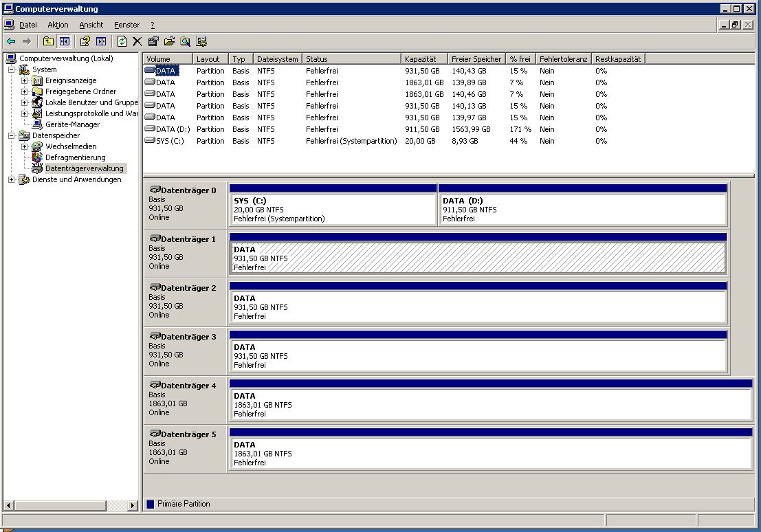Click the Freigegebene Ordner folder icon
The height and width of the screenshot is (532, 761).
point(37,91)
